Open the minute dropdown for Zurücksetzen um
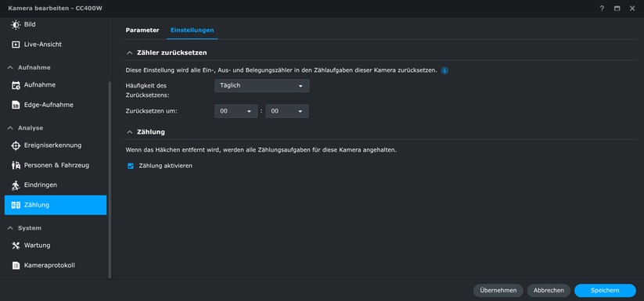The height and width of the screenshot is (301, 644). click(287, 111)
